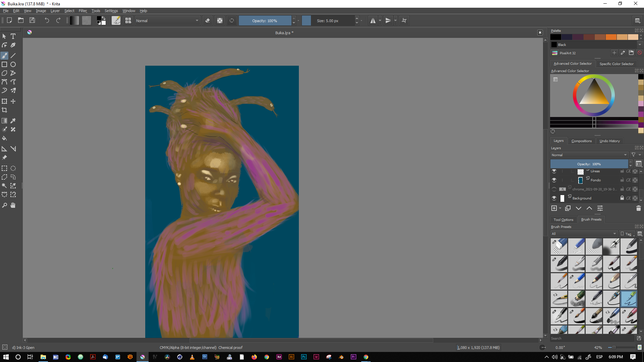Select the Crop tool

tap(4, 110)
